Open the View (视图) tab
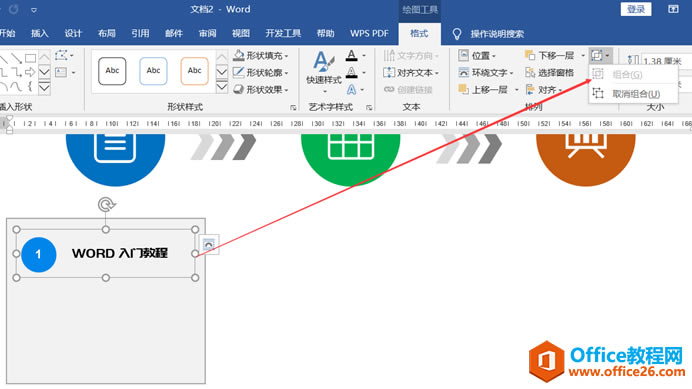The height and width of the screenshot is (389, 692). click(x=241, y=34)
